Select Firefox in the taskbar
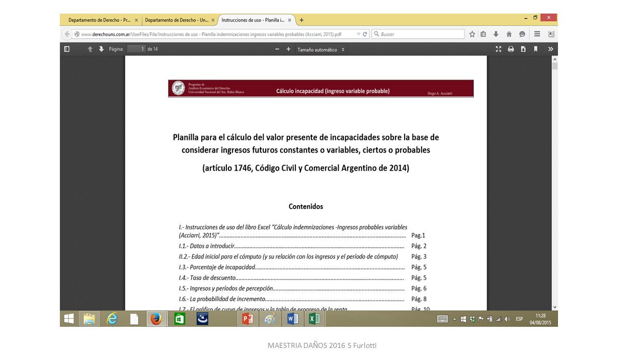 point(156,319)
